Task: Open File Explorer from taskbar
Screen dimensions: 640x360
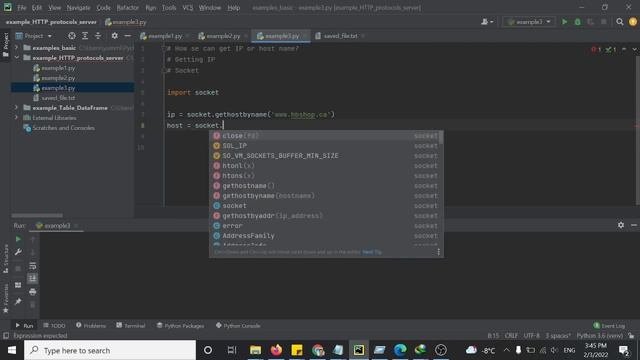Action: point(256,350)
